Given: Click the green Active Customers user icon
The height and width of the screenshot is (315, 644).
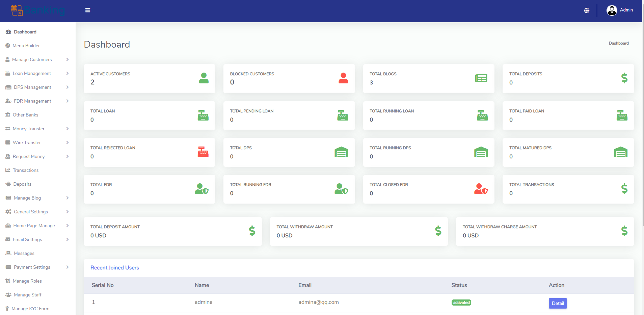Looking at the screenshot, I should pos(204,78).
